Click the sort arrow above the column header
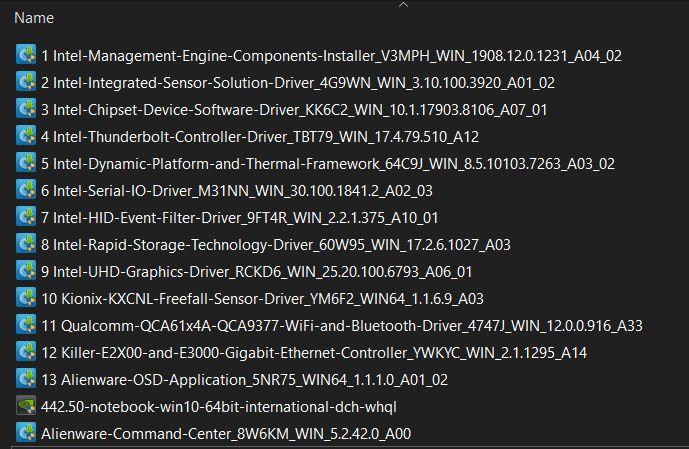The width and height of the screenshot is (689, 449). [x=403, y=4]
